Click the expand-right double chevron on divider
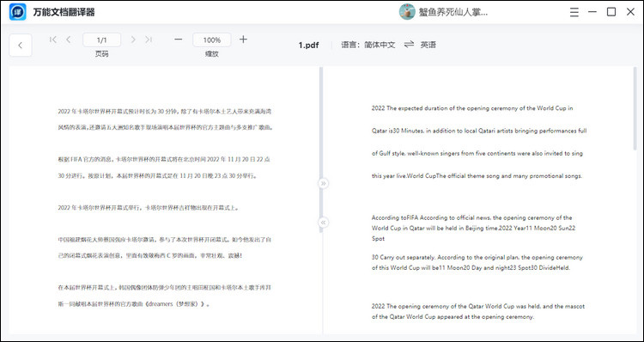Image resolution: width=644 pixels, height=342 pixels. point(323,183)
